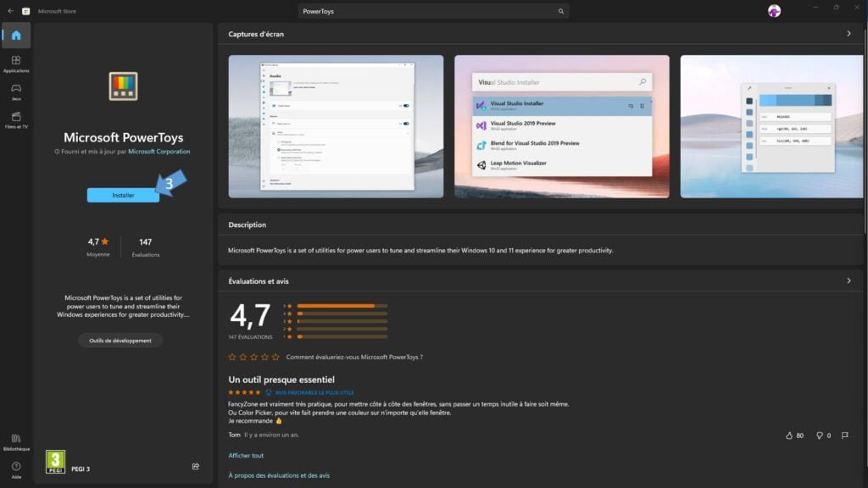Viewport: 868px width, 488px height.
Task: Go back using the title bar arrow
Action: 10,11
